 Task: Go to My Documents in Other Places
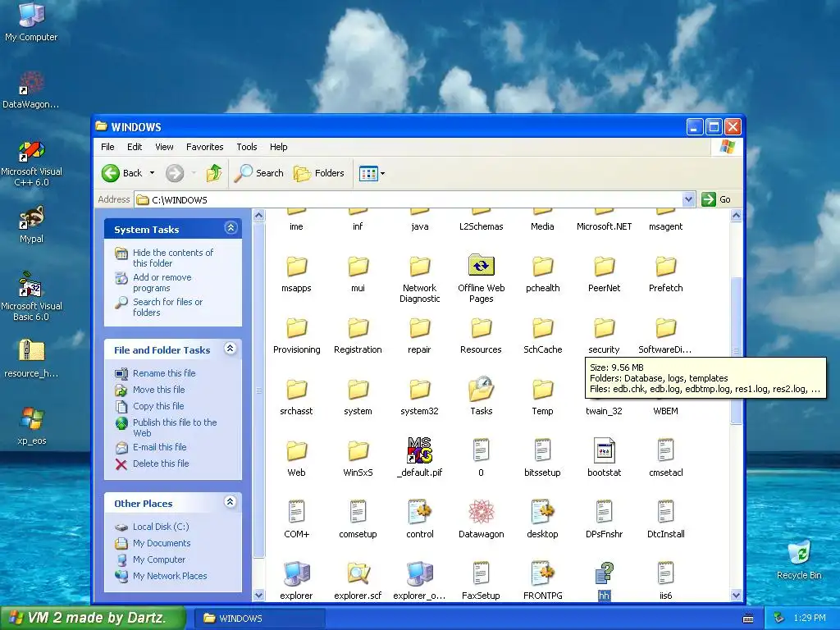pos(162,543)
